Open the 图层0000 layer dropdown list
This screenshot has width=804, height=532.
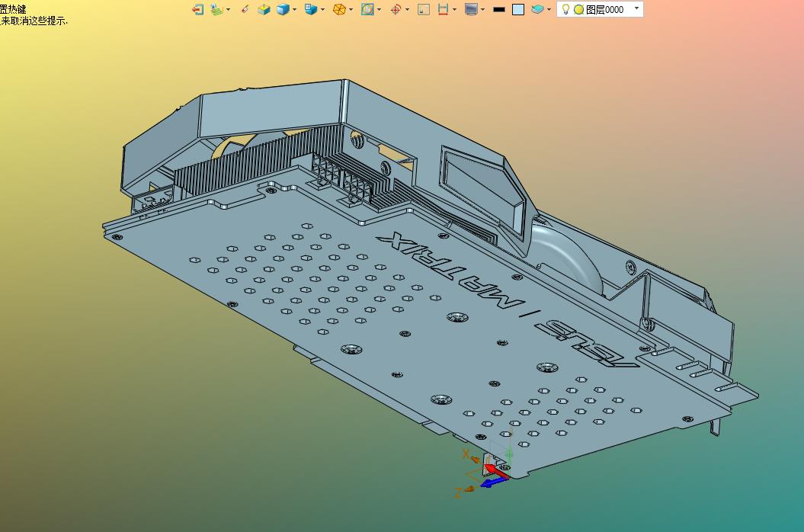(636, 8)
